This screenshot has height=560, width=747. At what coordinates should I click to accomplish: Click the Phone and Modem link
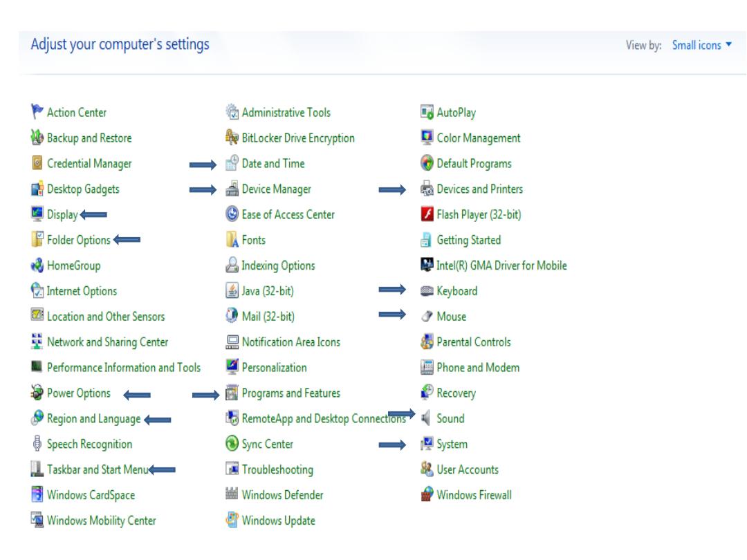[x=479, y=367]
